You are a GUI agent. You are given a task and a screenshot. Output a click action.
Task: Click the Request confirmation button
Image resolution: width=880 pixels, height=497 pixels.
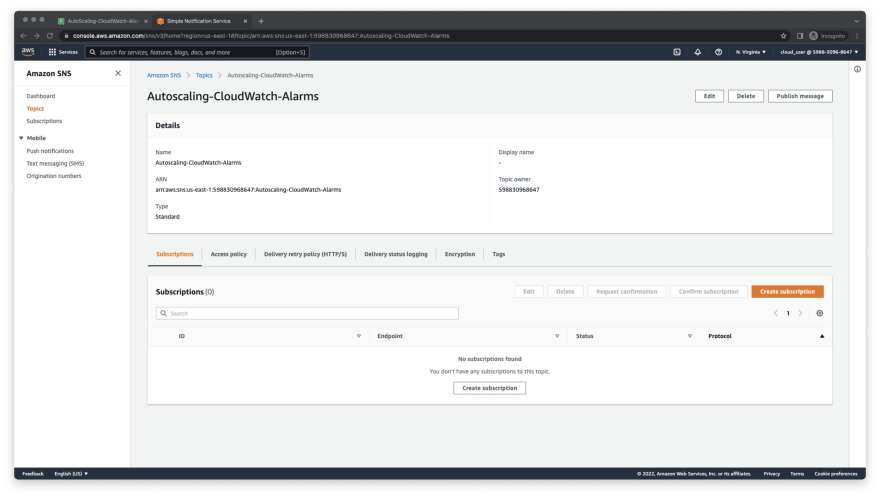click(x=626, y=292)
